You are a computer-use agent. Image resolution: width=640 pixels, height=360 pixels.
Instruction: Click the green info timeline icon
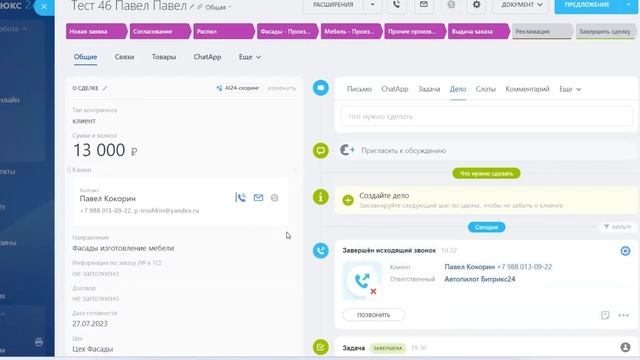click(x=321, y=197)
